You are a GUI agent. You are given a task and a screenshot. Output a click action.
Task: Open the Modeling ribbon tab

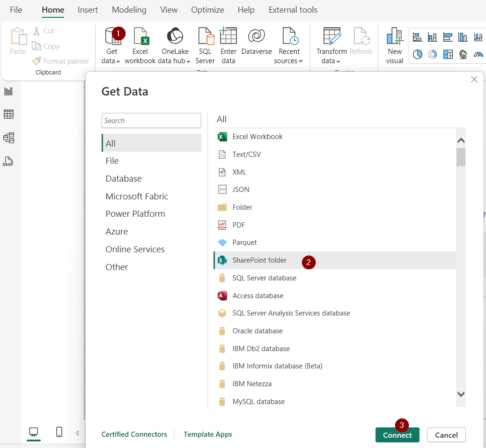click(x=129, y=9)
